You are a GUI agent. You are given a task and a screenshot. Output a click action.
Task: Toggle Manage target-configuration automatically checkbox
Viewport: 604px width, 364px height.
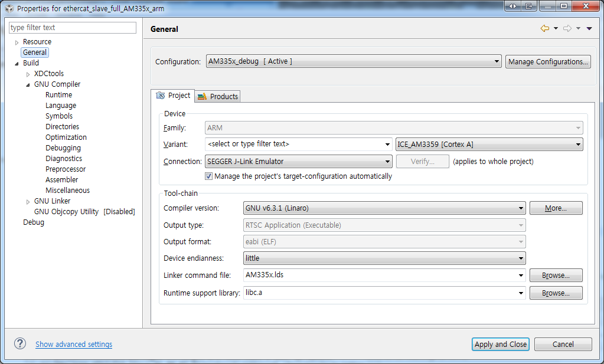click(x=208, y=176)
